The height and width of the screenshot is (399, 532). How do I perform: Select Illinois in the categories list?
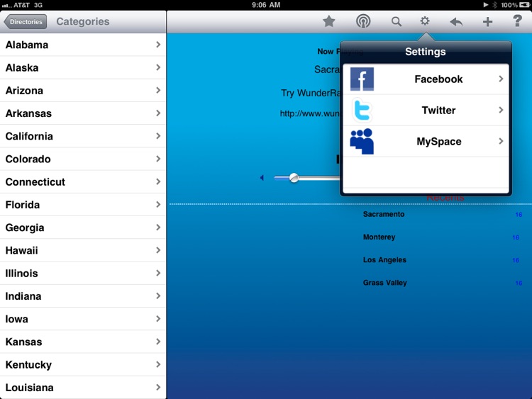83,274
